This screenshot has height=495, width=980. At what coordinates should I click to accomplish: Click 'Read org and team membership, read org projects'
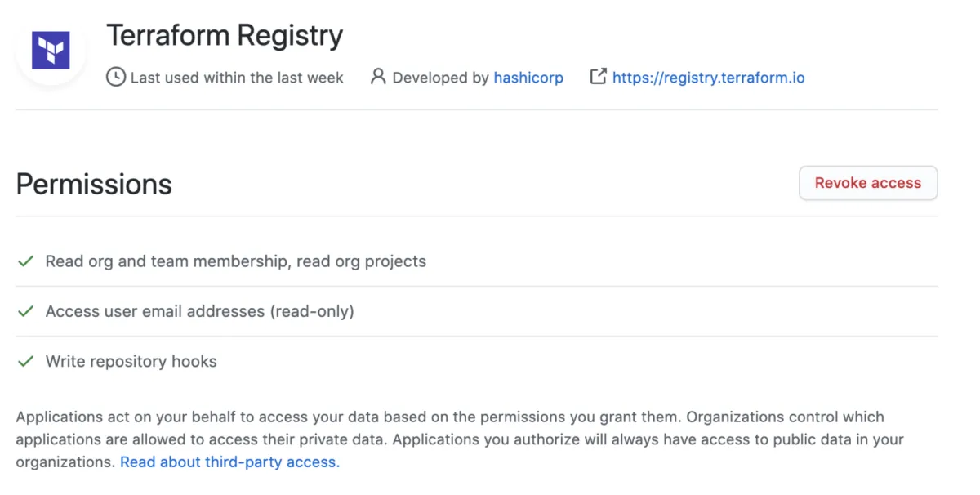click(236, 261)
